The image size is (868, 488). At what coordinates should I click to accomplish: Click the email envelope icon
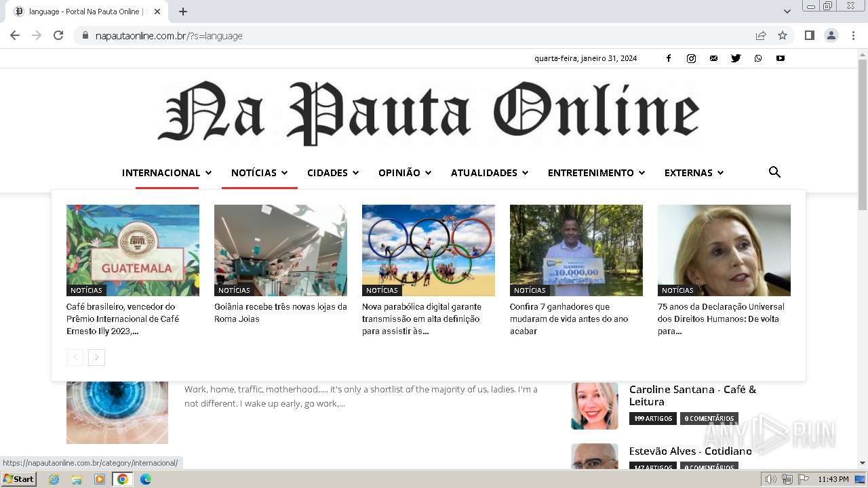click(713, 58)
